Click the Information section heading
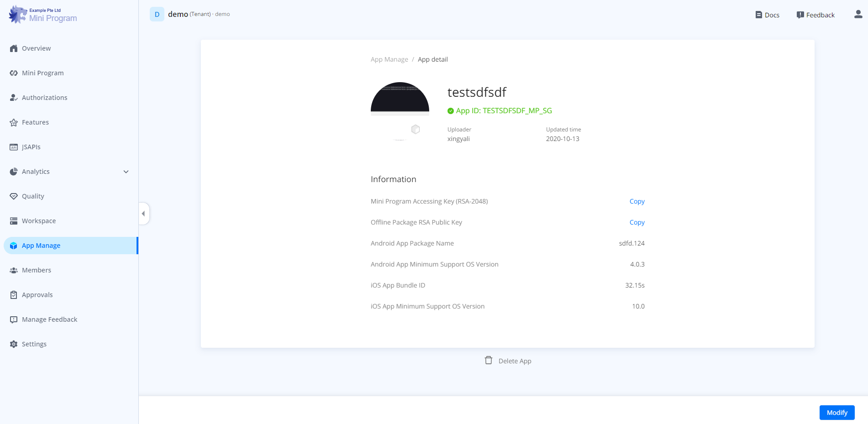Image resolution: width=868 pixels, height=424 pixels. pyautogui.click(x=394, y=179)
